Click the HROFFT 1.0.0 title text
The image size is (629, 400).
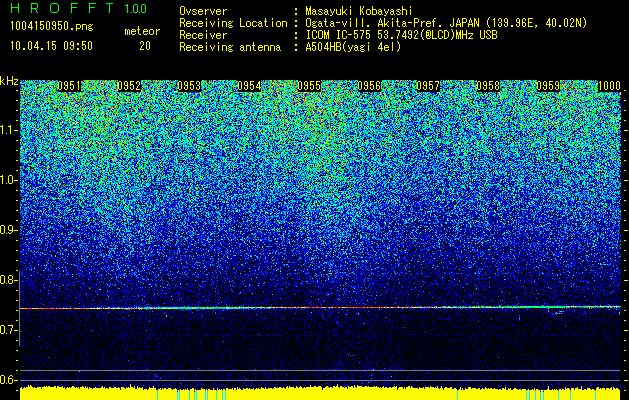coord(79,8)
